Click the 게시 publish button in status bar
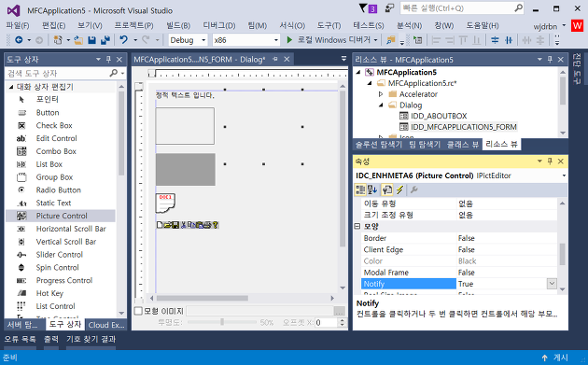 click(555, 358)
